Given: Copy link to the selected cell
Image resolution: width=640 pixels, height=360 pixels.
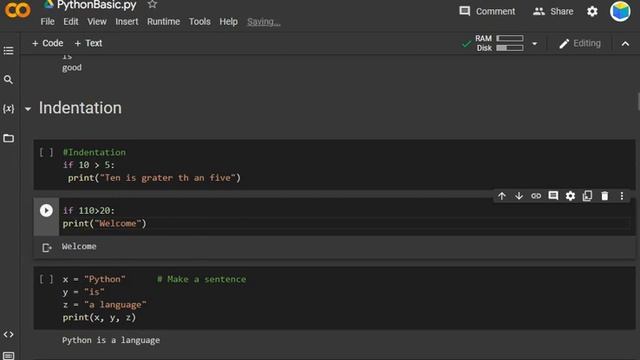Looking at the screenshot, I should (x=536, y=196).
